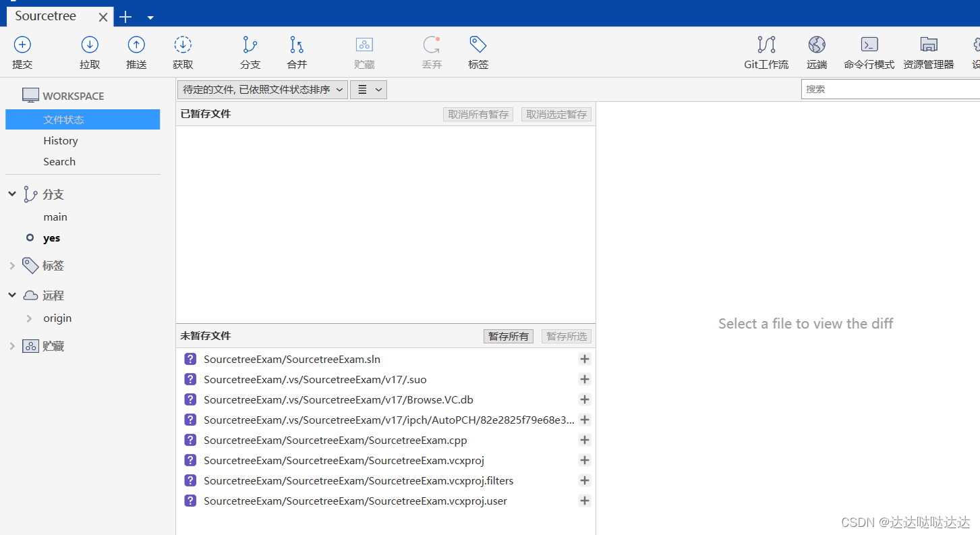Stage SourcetreeExam.cpp with its plus icon

tap(585, 441)
